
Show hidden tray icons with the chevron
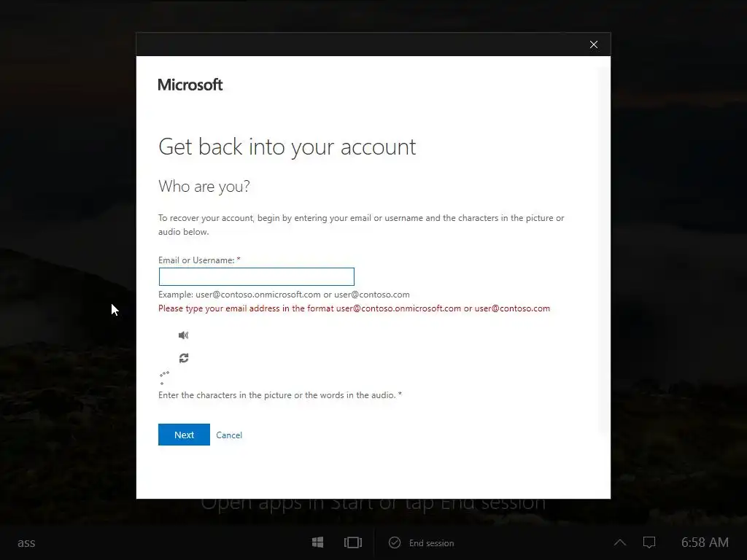(620, 542)
